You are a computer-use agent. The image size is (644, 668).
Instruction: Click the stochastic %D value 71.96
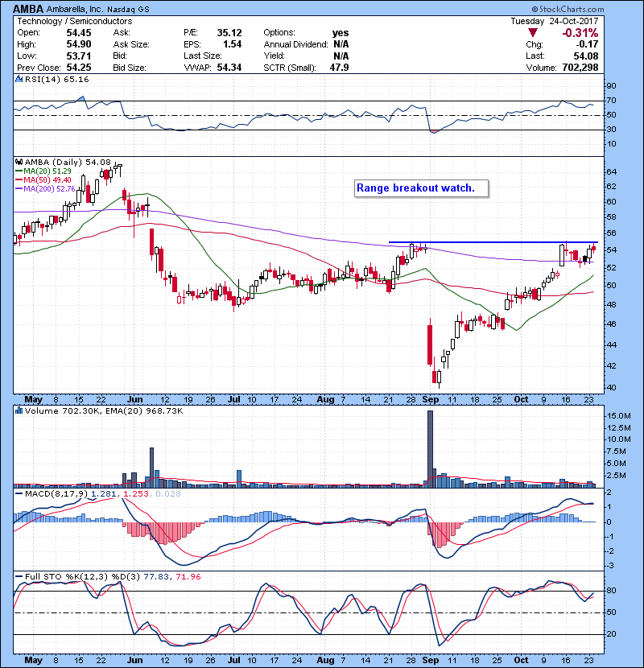click(x=188, y=577)
